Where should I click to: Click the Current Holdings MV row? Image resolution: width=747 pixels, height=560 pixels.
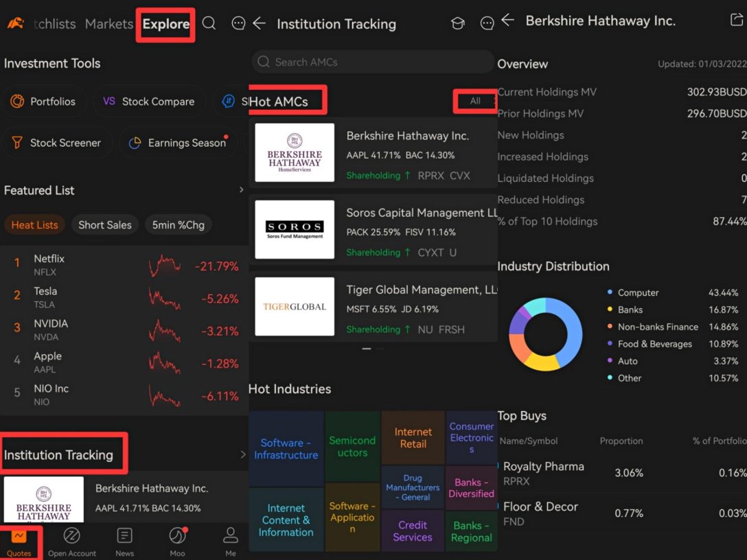tap(622, 92)
